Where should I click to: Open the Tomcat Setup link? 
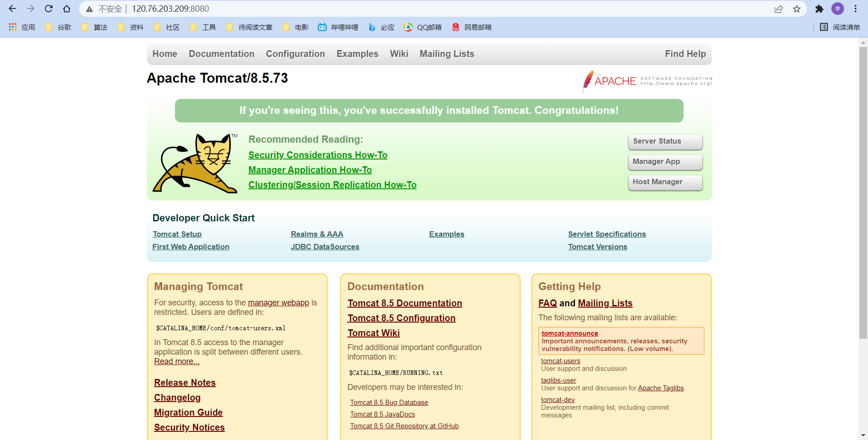(177, 234)
